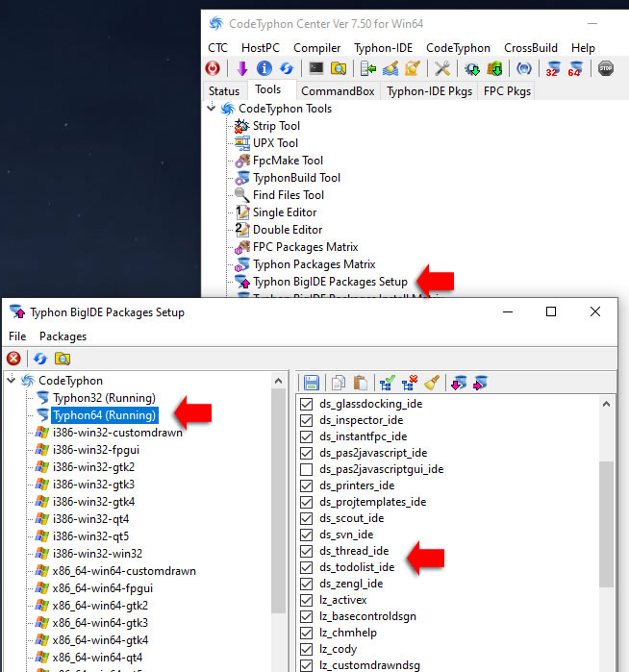Click broadcast signal icon in CodeTyphon toolbar
Screen dimensions: 629x672
[523, 68]
